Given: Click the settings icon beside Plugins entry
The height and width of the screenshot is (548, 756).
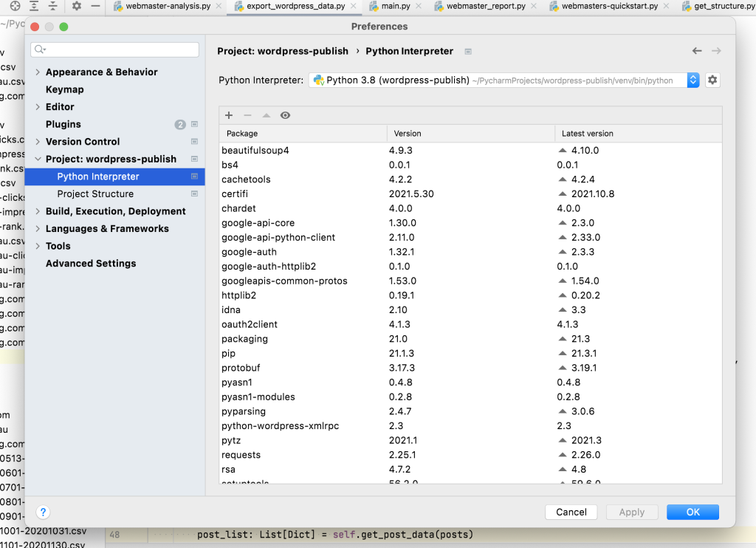Looking at the screenshot, I should (x=194, y=124).
